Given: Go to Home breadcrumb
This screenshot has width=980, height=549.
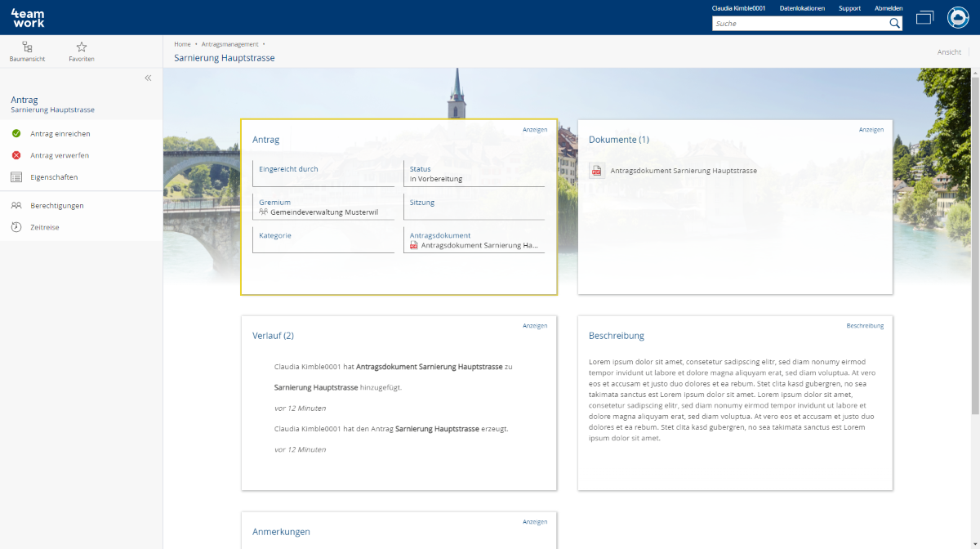Looking at the screenshot, I should point(182,44).
